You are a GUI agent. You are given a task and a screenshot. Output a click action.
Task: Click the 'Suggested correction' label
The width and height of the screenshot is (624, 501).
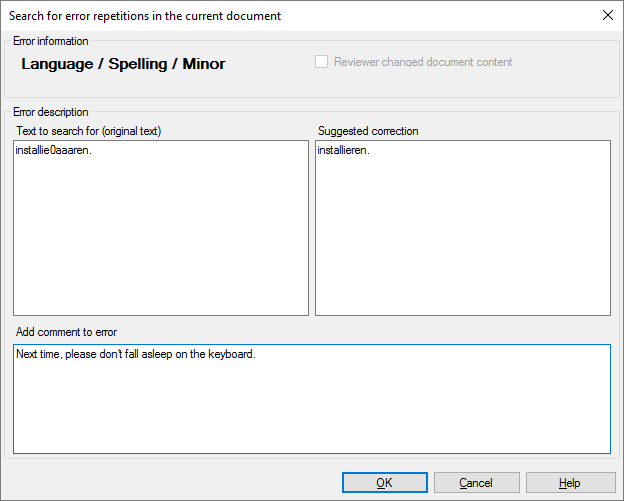tap(368, 131)
